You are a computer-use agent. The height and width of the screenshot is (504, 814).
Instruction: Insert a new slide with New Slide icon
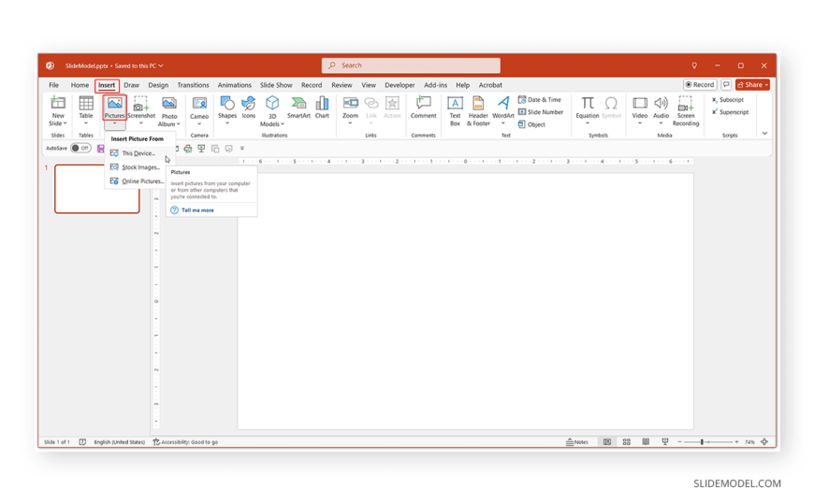click(x=58, y=103)
